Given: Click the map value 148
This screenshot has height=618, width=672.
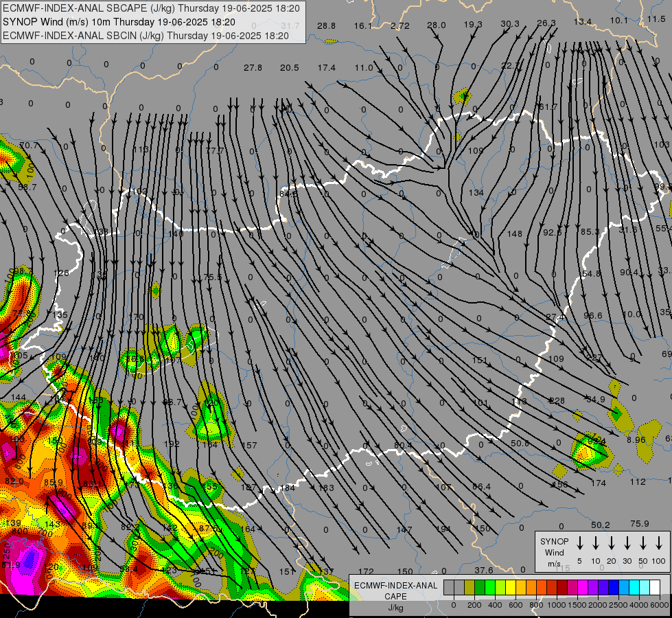Looking at the screenshot, I should pos(515,234).
